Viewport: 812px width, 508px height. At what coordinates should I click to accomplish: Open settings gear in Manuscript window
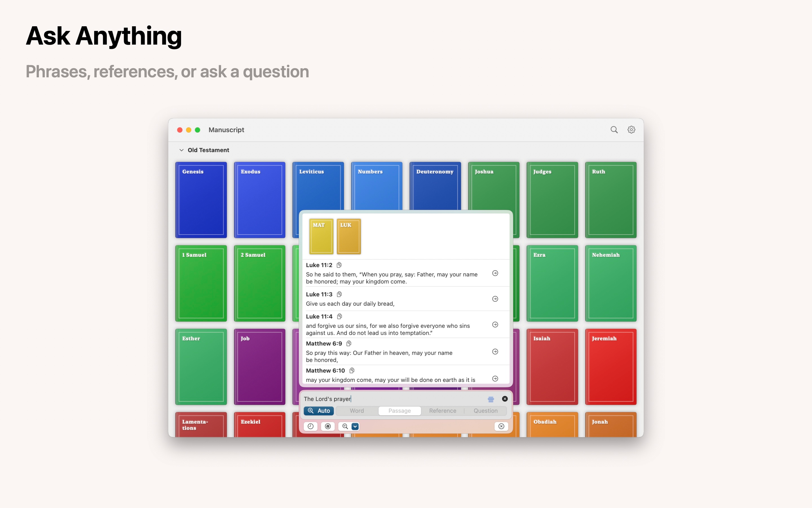pyautogui.click(x=631, y=130)
